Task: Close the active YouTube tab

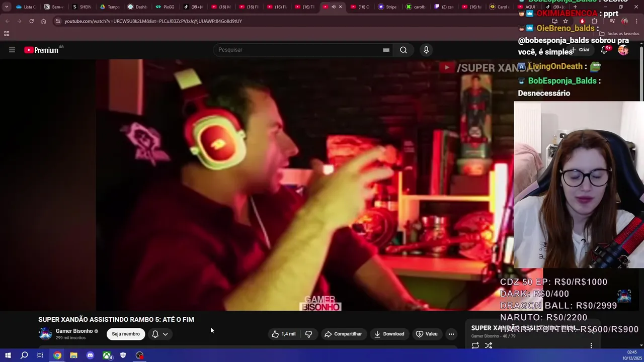Action: pyautogui.click(x=340, y=7)
